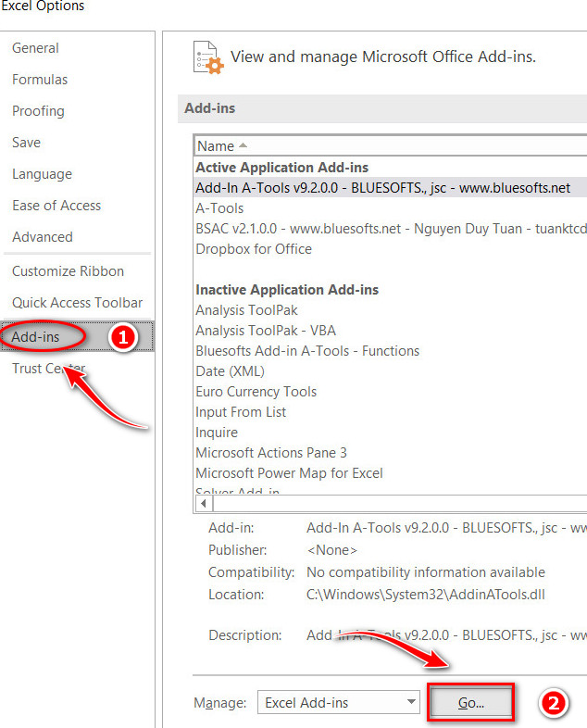Click the add-ins gear document icon
Screen dimensions: 587x728
208,57
